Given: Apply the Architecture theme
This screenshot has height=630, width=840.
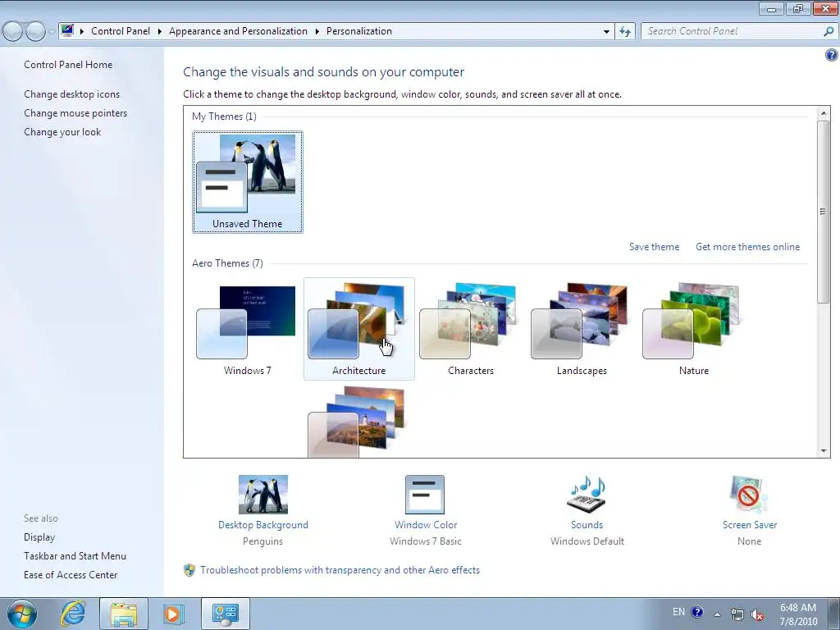Looking at the screenshot, I should coord(359,329).
